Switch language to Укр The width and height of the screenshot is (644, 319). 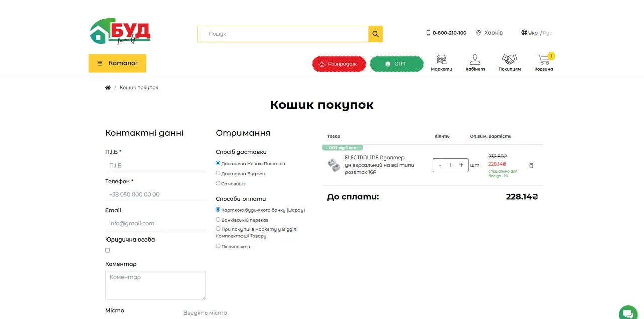529,33
